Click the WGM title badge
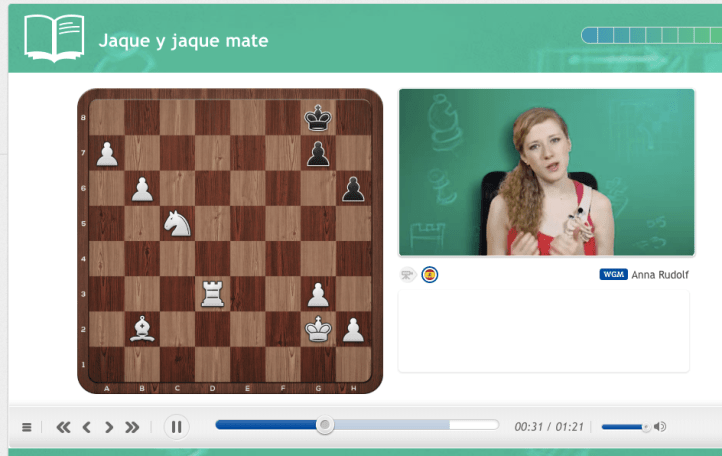Screen dimensions: 722x456 tap(613, 274)
